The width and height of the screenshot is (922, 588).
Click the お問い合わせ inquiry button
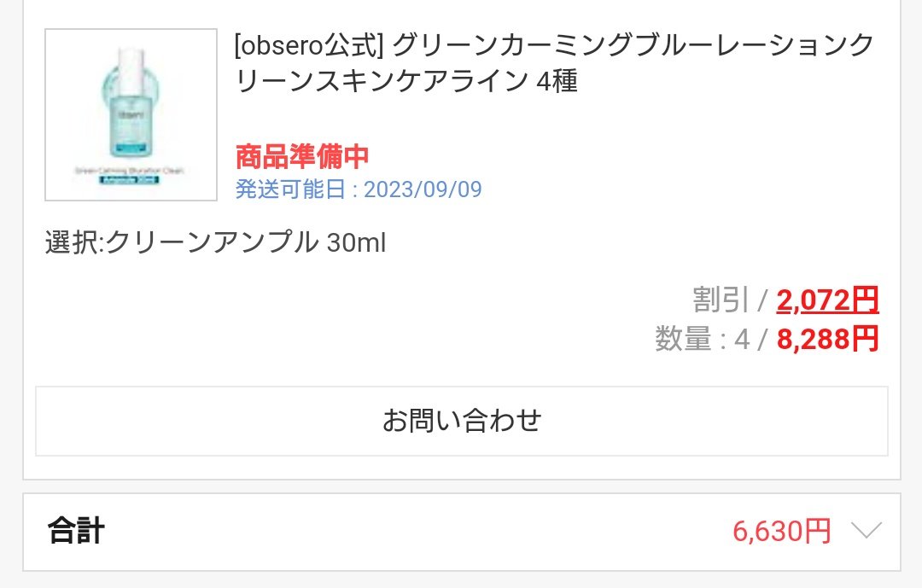(461, 420)
